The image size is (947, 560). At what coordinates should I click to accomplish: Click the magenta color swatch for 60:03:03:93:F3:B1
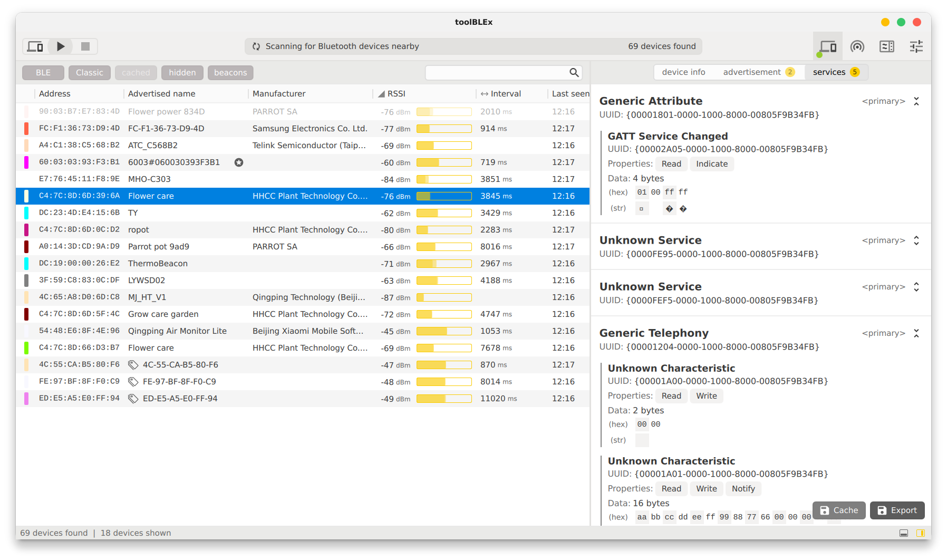pyautogui.click(x=26, y=162)
